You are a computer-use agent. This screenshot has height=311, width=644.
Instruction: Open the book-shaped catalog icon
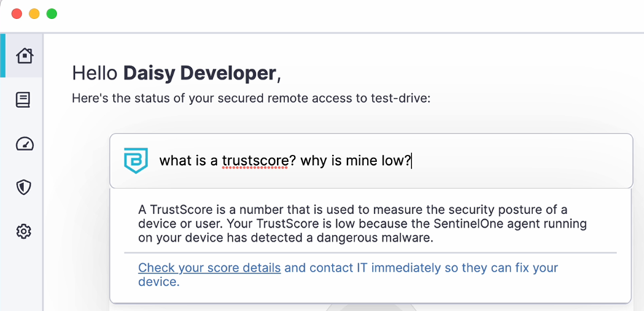23,100
